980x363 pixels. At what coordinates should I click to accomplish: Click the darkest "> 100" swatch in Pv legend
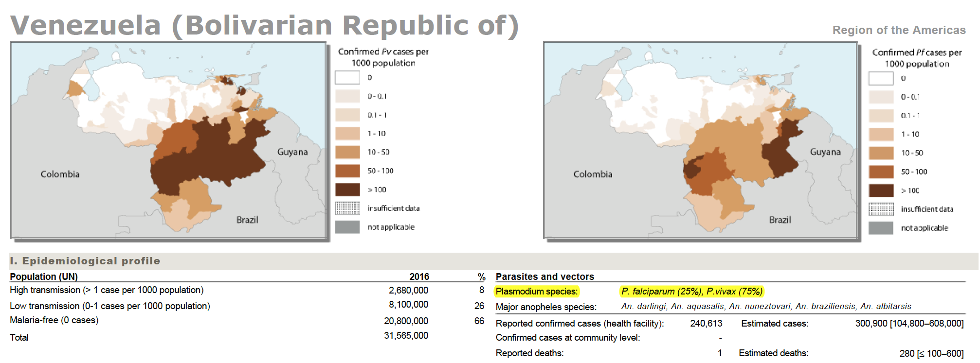tap(347, 190)
